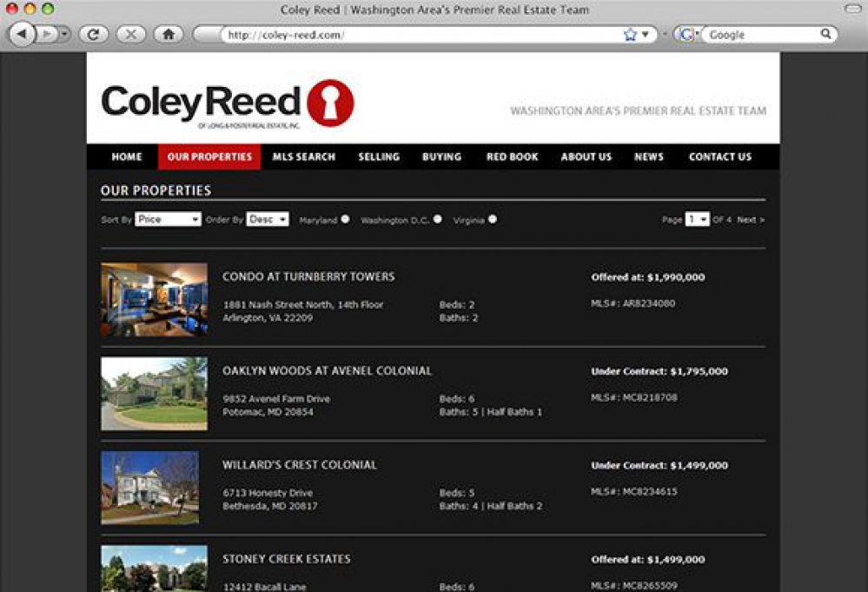The image size is (868, 592).
Task: Click the Offered at: $1,499,000 price
Action: point(648,560)
